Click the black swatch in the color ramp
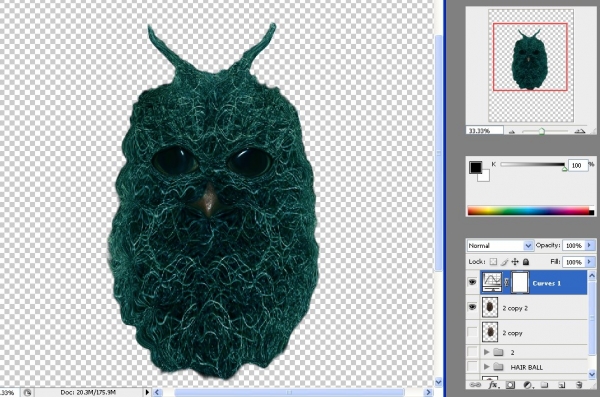 pos(592,213)
